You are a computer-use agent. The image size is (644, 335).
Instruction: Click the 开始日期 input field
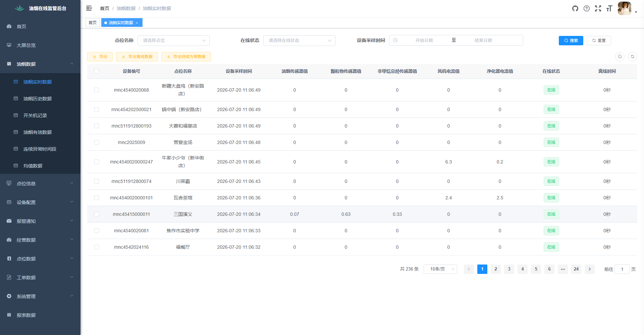click(424, 40)
